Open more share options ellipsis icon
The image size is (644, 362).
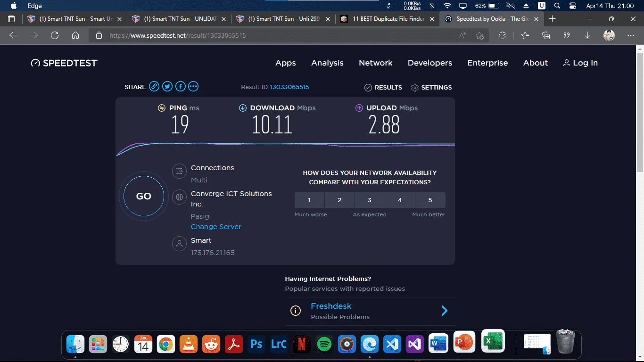pos(193,87)
